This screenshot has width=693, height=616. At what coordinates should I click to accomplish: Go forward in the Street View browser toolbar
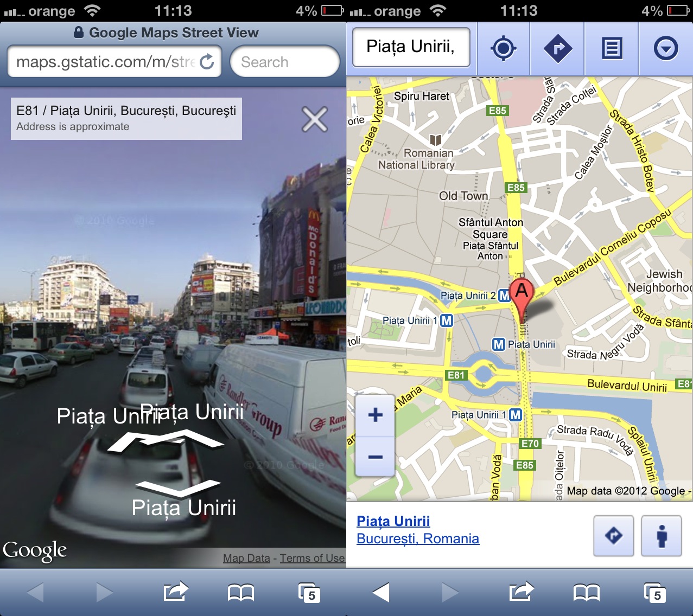click(104, 592)
